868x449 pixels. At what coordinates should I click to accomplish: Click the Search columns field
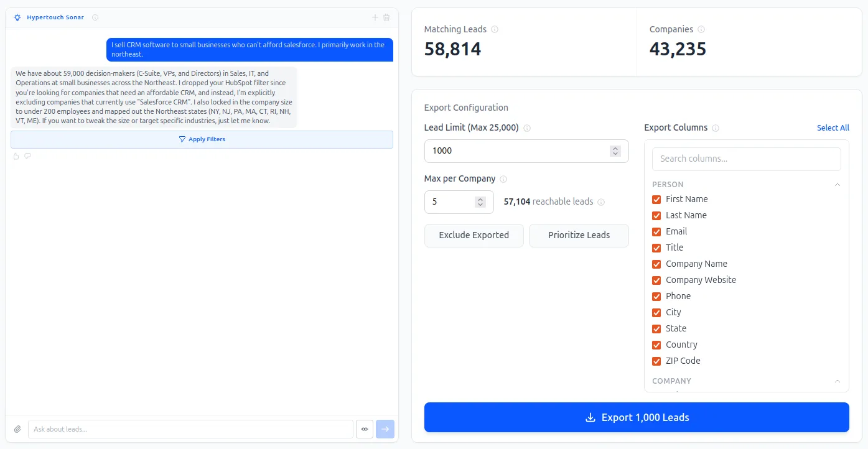[x=747, y=159]
